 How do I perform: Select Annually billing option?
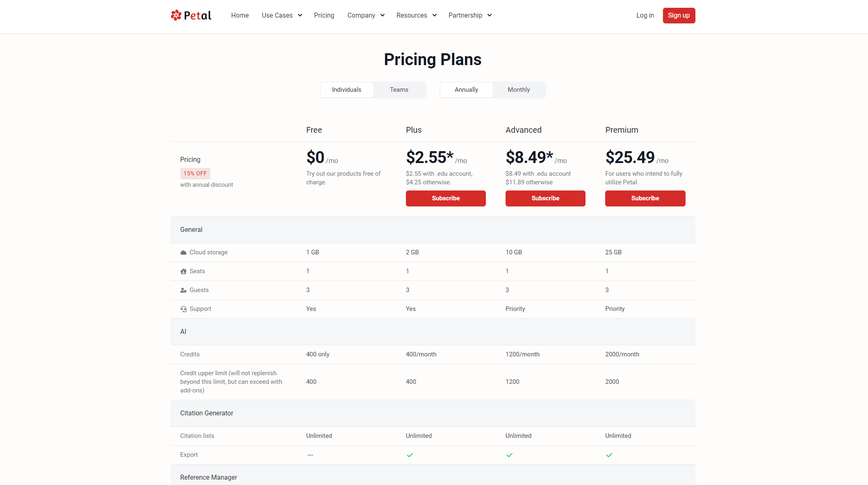pos(466,90)
